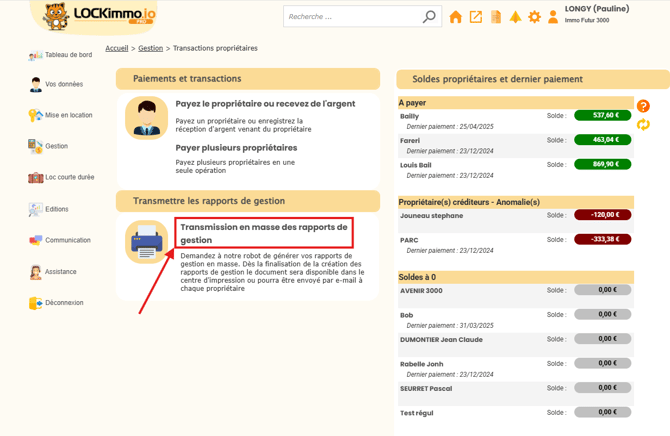Select owner Bailly in A payer list
The image size is (670, 436).
tap(409, 116)
